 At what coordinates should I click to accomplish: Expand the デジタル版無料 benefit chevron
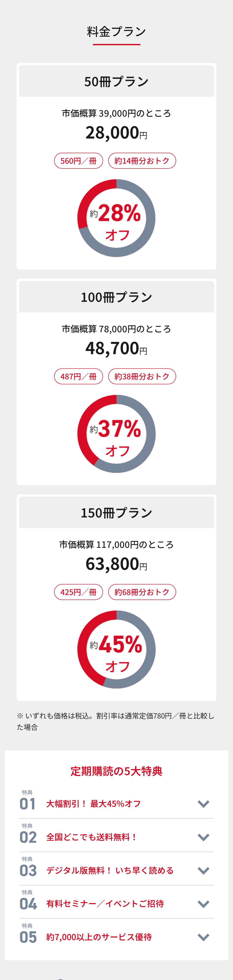[203, 870]
